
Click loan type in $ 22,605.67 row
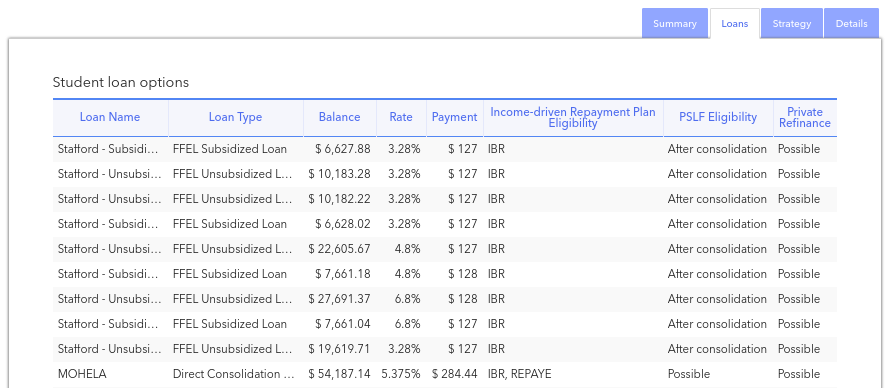(233, 249)
